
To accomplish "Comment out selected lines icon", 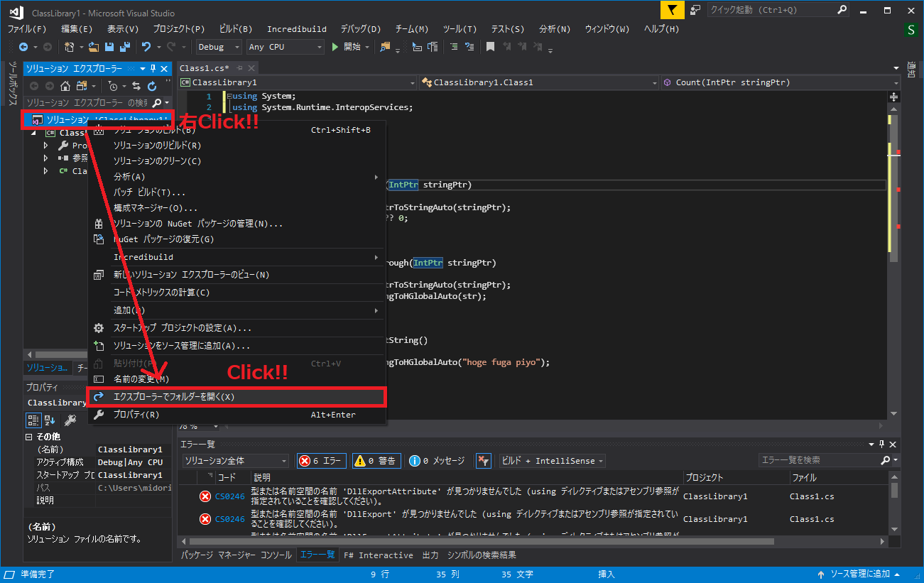I will coord(453,47).
